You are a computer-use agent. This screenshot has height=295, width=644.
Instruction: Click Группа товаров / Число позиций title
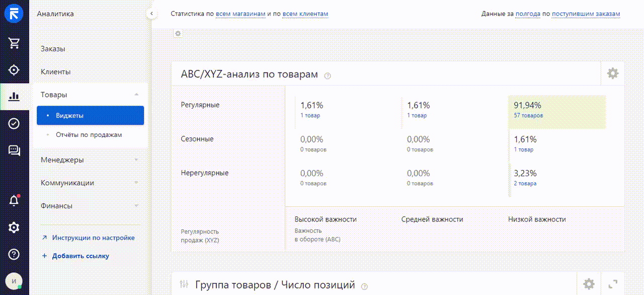click(x=275, y=285)
